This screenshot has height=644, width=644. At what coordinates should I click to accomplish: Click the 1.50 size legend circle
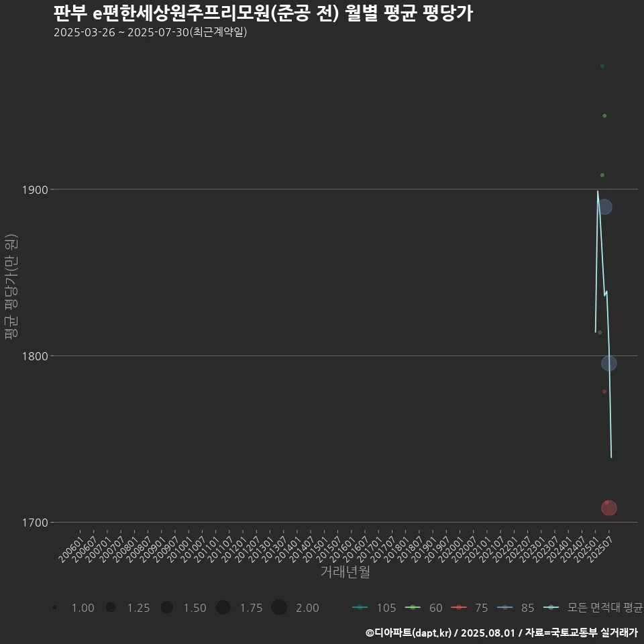pos(167,607)
